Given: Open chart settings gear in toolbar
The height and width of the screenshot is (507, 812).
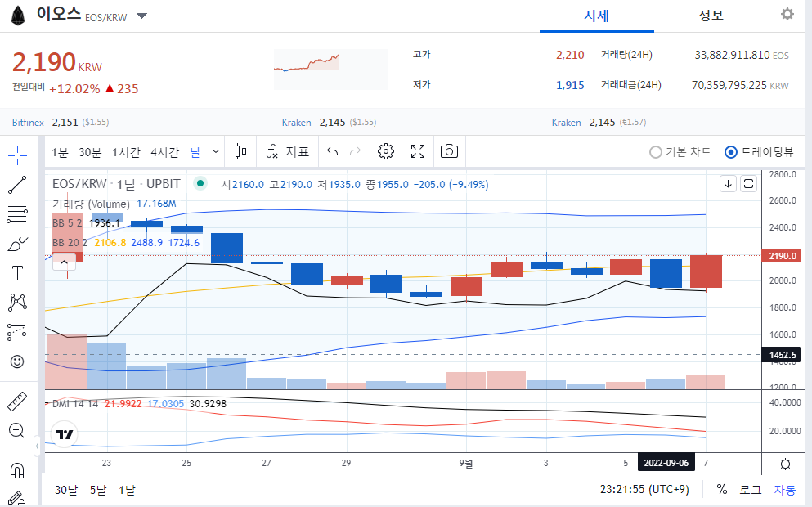Looking at the screenshot, I should click(x=386, y=152).
